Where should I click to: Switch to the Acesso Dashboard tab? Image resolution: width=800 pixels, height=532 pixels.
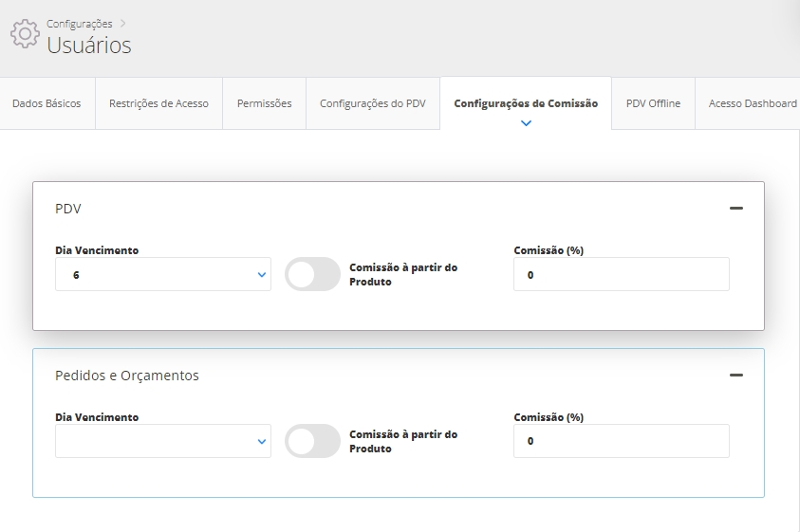tap(752, 103)
